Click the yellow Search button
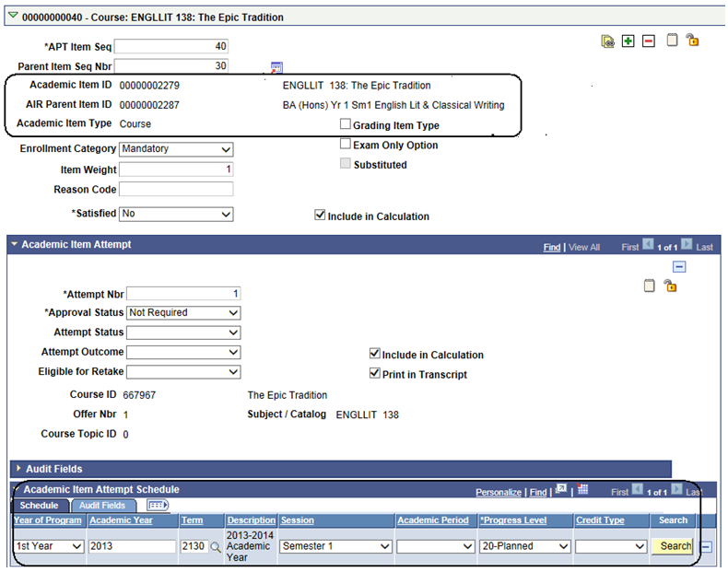Screen dimensions: 728x572 (x=672, y=546)
